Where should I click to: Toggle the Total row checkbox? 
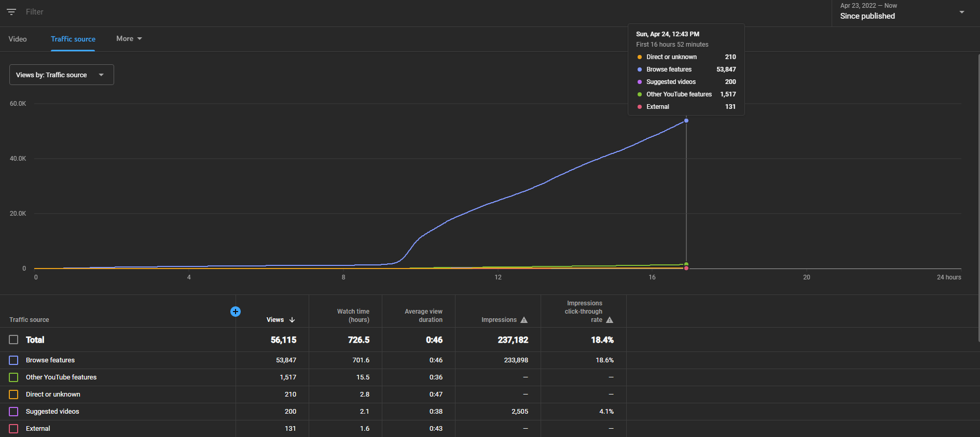(x=13, y=340)
